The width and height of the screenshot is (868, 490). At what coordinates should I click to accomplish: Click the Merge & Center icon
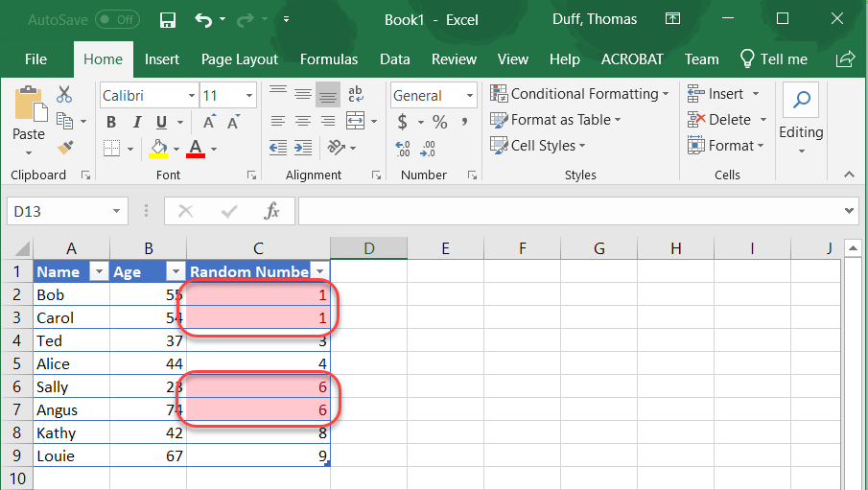354,121
